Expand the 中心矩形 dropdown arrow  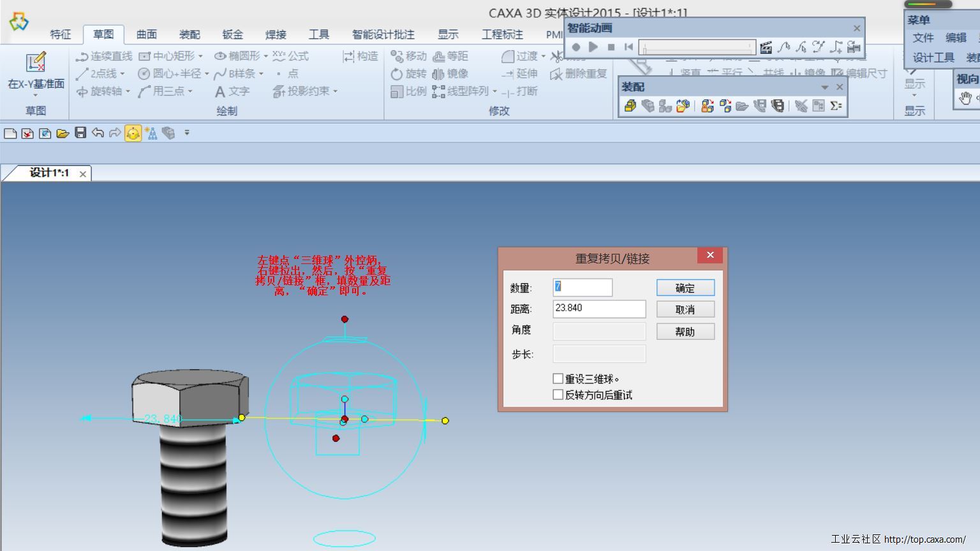200,56
